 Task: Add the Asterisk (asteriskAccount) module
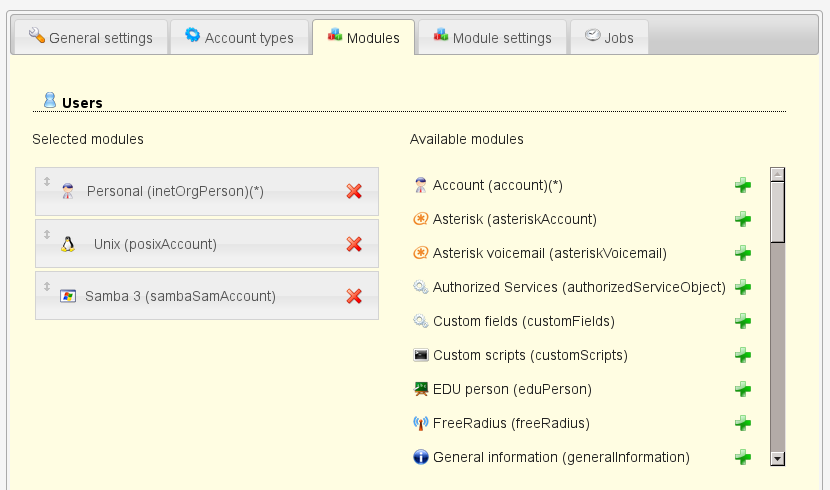coord(743,219)
